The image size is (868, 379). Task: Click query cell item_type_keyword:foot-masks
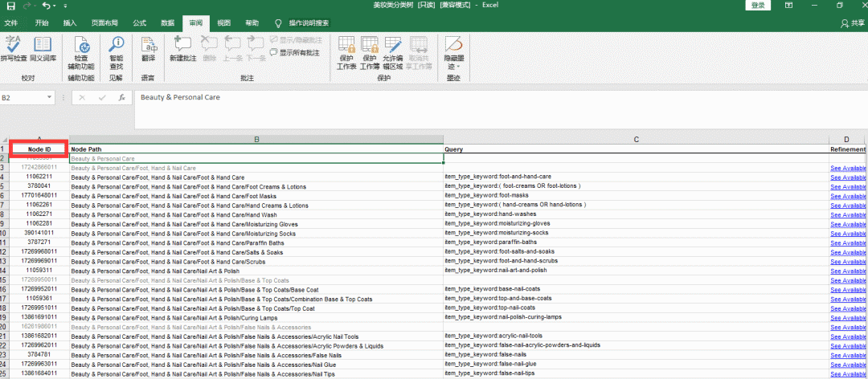coord(636,195)
